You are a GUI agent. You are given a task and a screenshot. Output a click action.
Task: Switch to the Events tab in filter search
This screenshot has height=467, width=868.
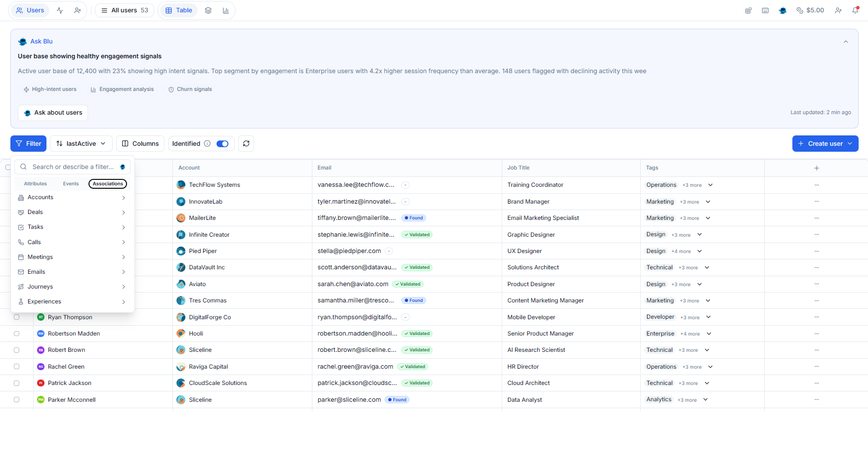(x=71, y=183)
